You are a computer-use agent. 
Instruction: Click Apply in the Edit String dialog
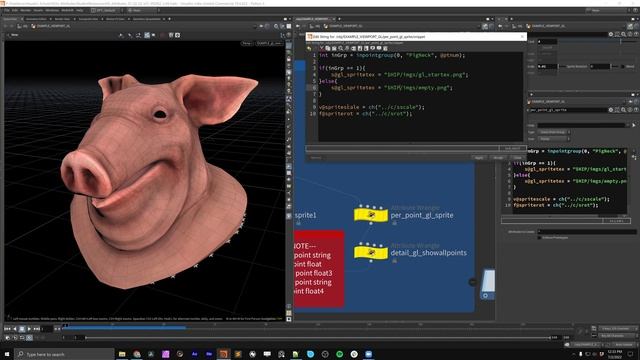pos(479,158)
